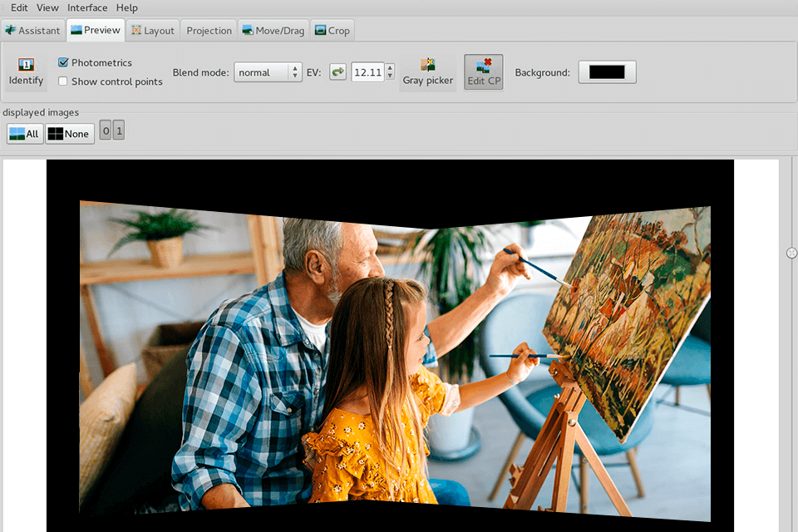Click the green EV reset arrow icon

(337, 71)
